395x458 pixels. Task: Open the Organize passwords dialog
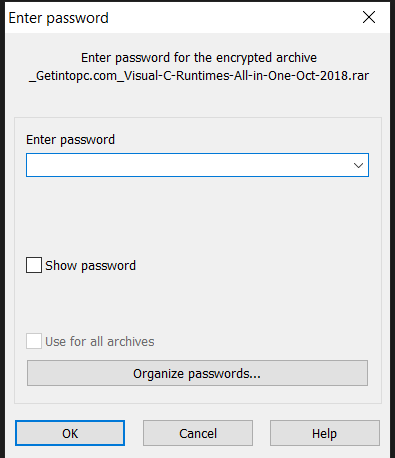[x=197, y=373]
